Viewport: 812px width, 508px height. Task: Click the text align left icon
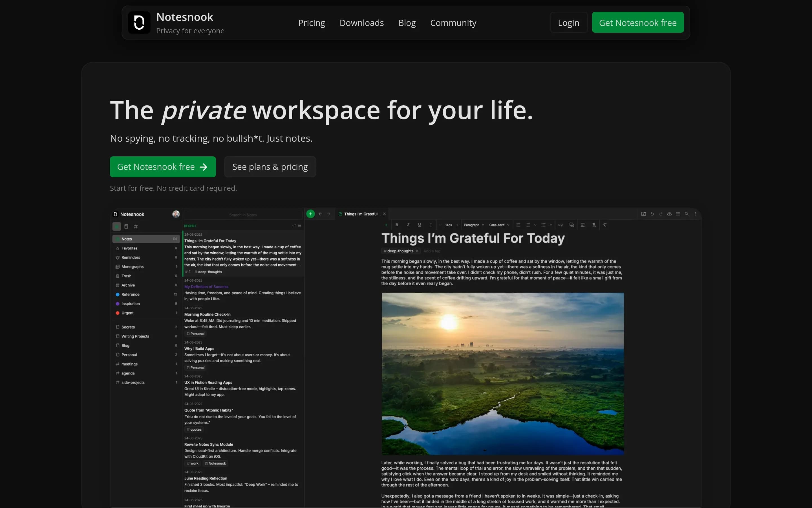[583, 225]
